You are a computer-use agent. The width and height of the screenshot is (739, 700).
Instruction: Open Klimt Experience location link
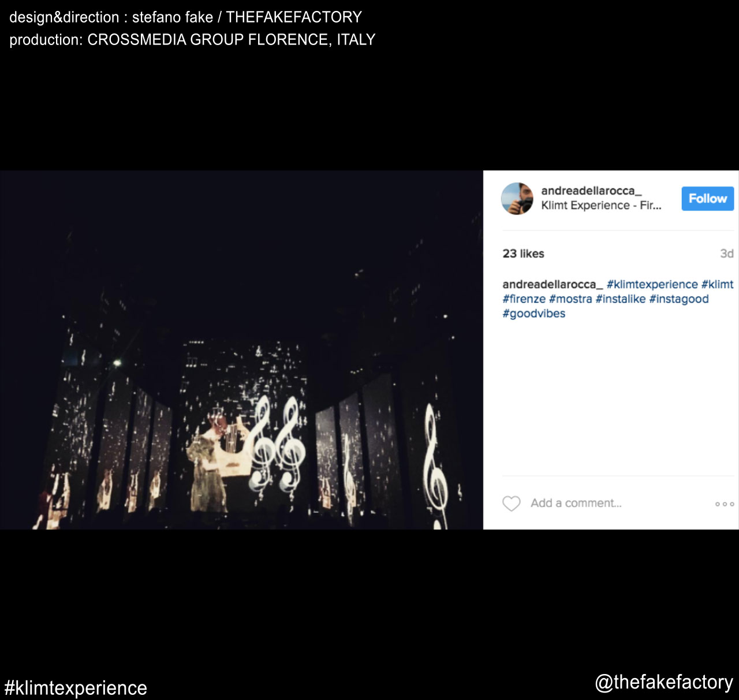(x=601, y=206)
